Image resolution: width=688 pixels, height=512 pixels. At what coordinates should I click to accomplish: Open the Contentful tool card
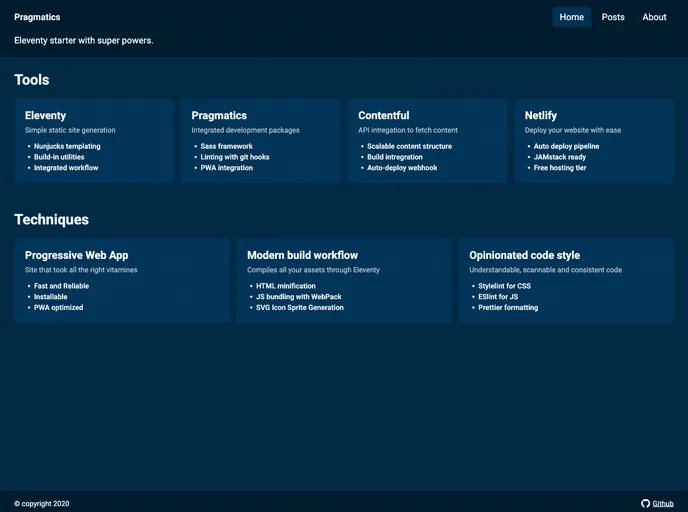point(427,140)
